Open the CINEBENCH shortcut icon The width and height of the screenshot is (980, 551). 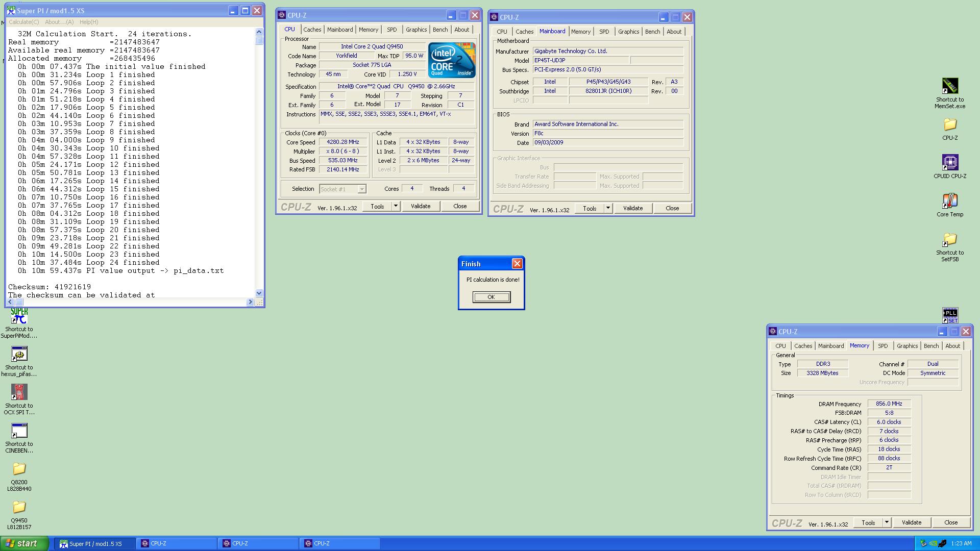coord(19,431)
